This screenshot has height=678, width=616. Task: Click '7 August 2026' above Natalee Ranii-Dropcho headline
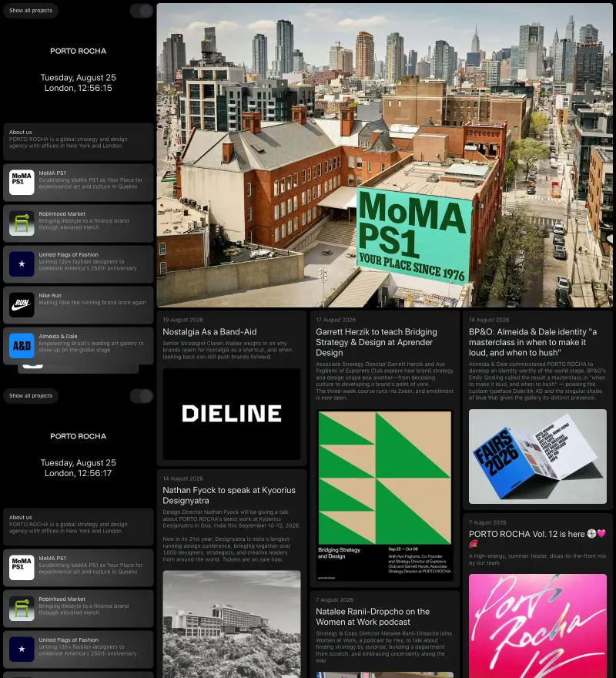tap(335, 599)
